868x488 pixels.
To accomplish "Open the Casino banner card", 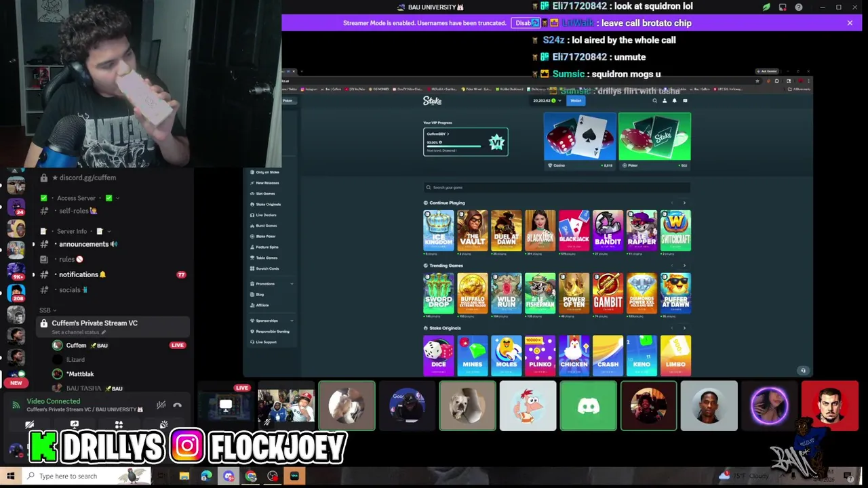I will tap(580, 141).
